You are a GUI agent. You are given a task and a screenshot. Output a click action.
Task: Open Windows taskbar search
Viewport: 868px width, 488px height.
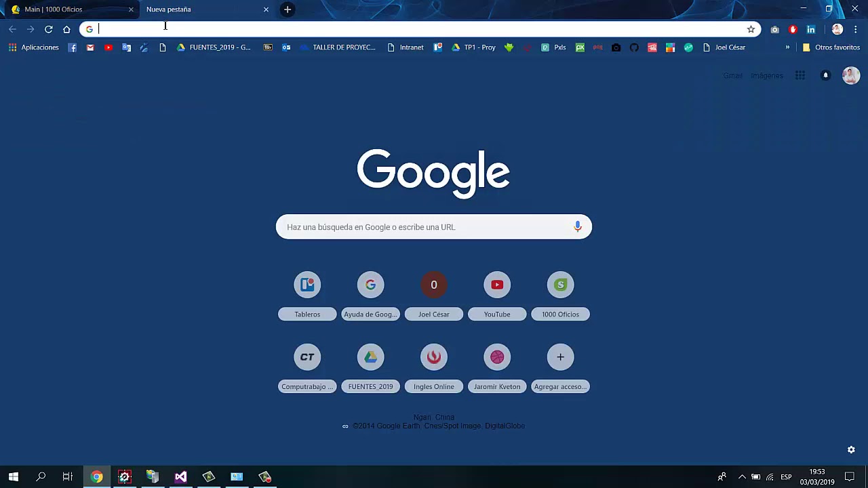(x=41, y=476)
